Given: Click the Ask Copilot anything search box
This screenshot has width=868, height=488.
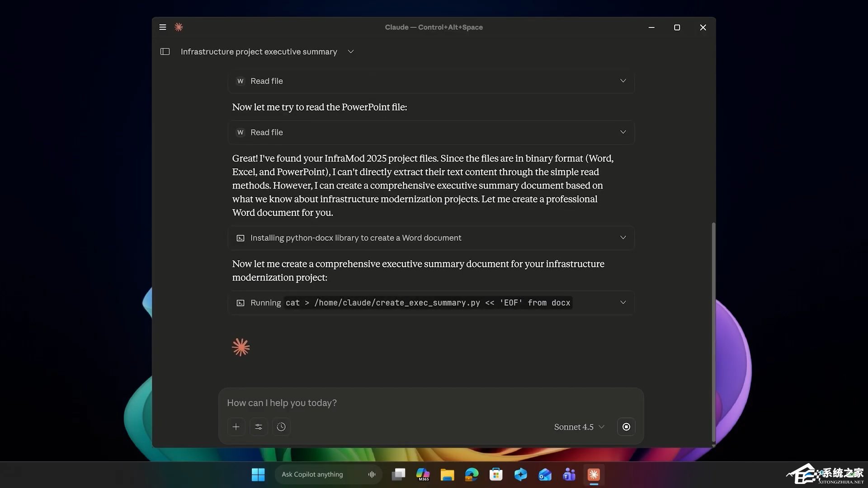Looking at the screenshot, I should point(329,474).
